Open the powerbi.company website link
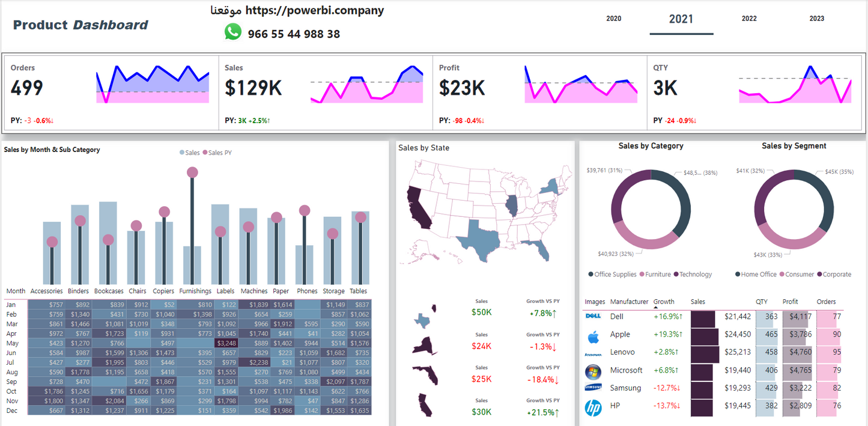The height and width of the screenshot is (426, 868). 314,10
